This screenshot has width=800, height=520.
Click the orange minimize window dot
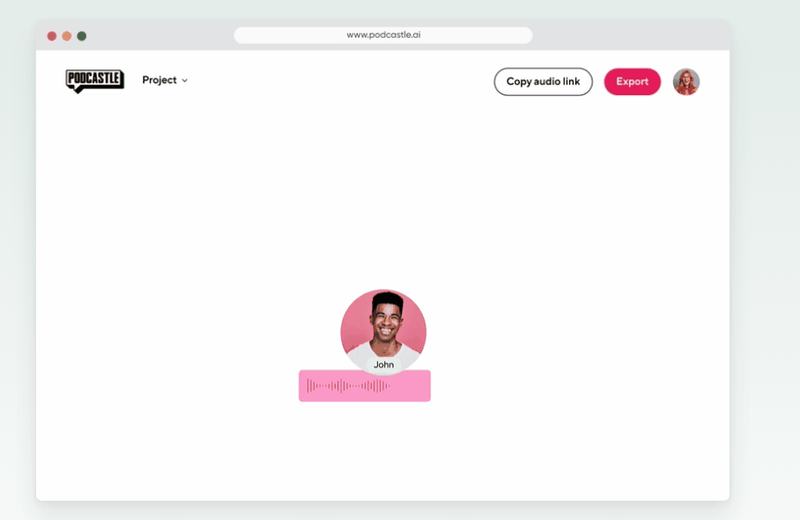click(67, 36)
